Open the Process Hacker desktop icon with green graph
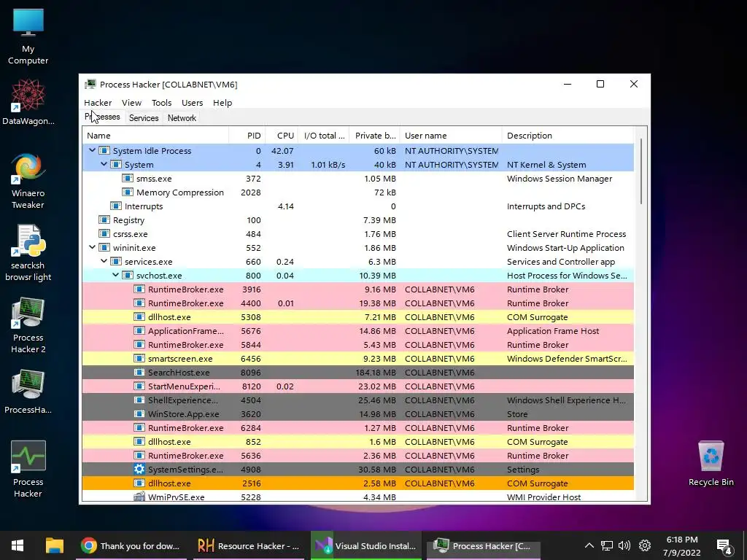 28,469
